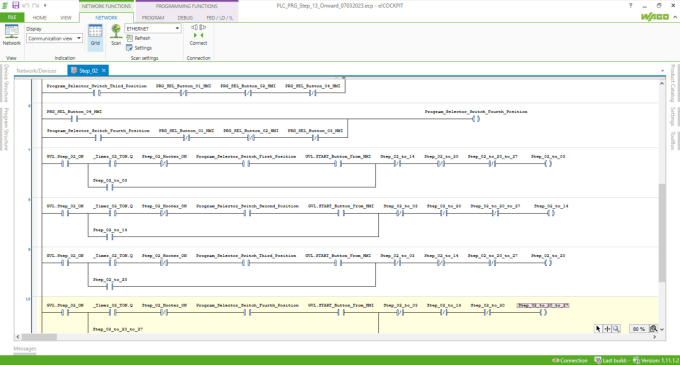Screen dimensions: 680x365
Task: Open the ETHERNET interface dropdown
Action: pos(153,29)
